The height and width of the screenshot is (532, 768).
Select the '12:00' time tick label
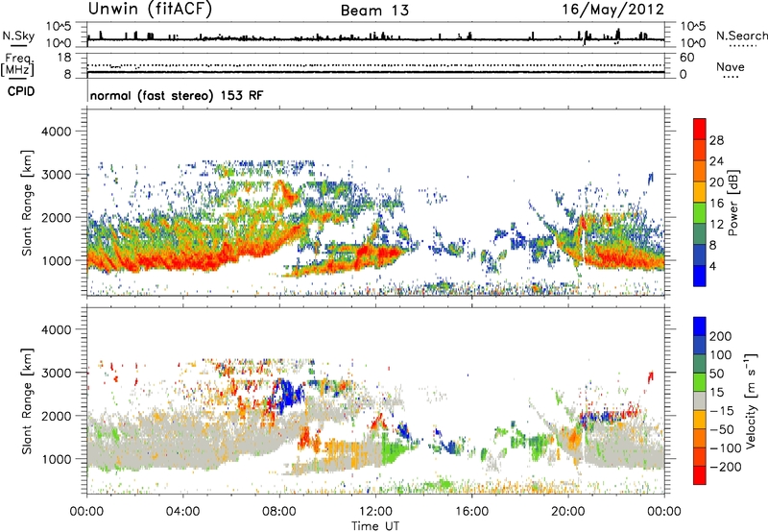pos(375,512)
